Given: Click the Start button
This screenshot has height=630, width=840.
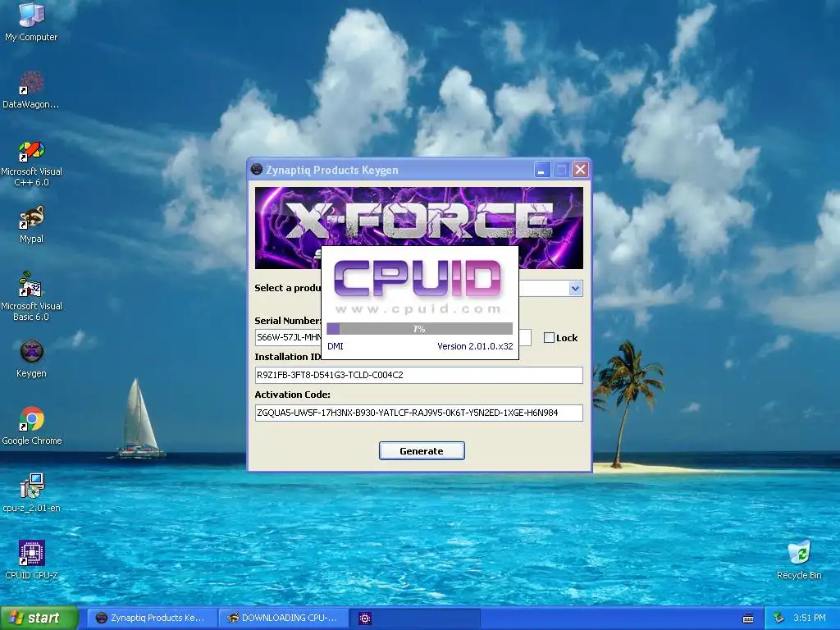Looking at the screenshot, I should point(39,619).
